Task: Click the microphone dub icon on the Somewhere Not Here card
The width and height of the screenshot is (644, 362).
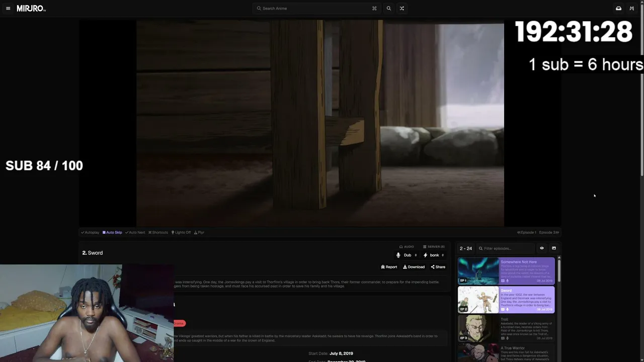Action: [507, 281]
